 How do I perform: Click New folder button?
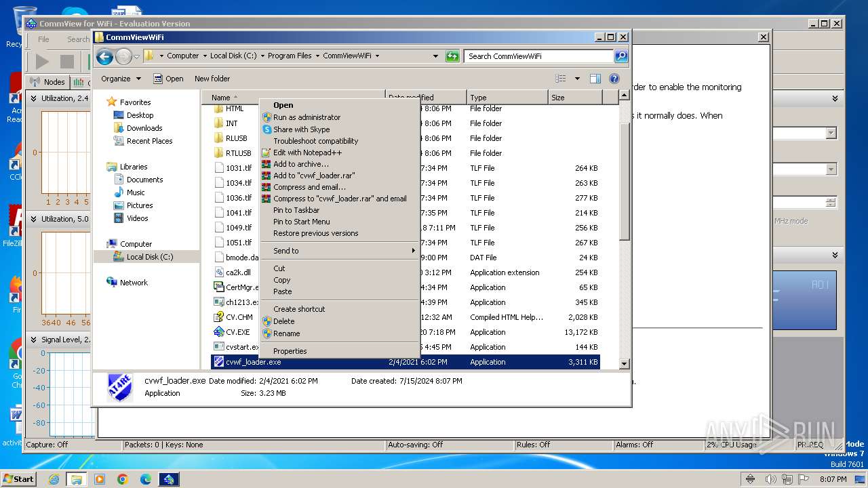point(212,79)
